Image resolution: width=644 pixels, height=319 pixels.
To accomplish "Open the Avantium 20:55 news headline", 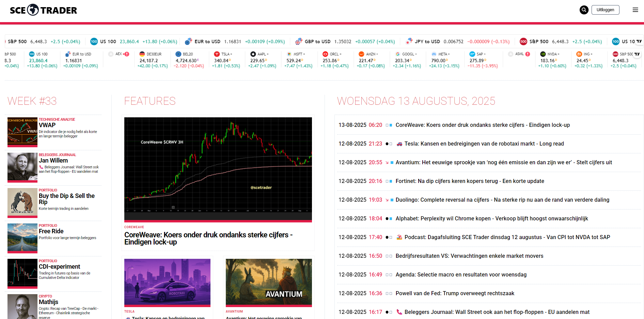I will 504,163.
